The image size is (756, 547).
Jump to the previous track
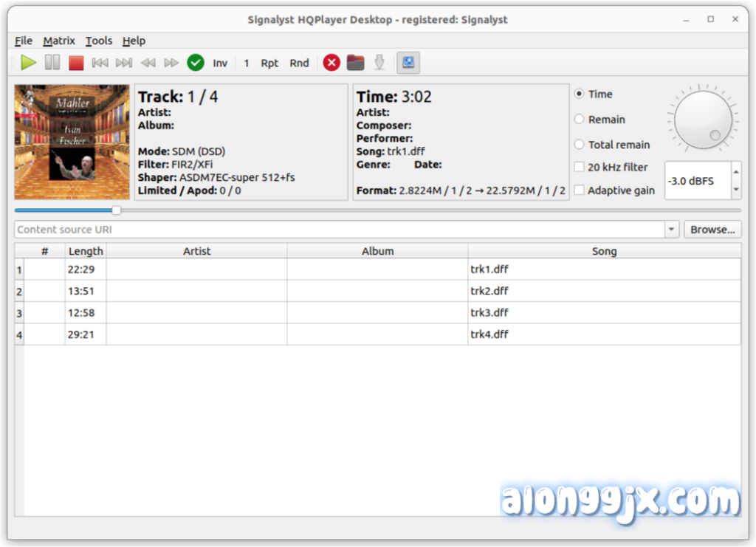(100, 63)
